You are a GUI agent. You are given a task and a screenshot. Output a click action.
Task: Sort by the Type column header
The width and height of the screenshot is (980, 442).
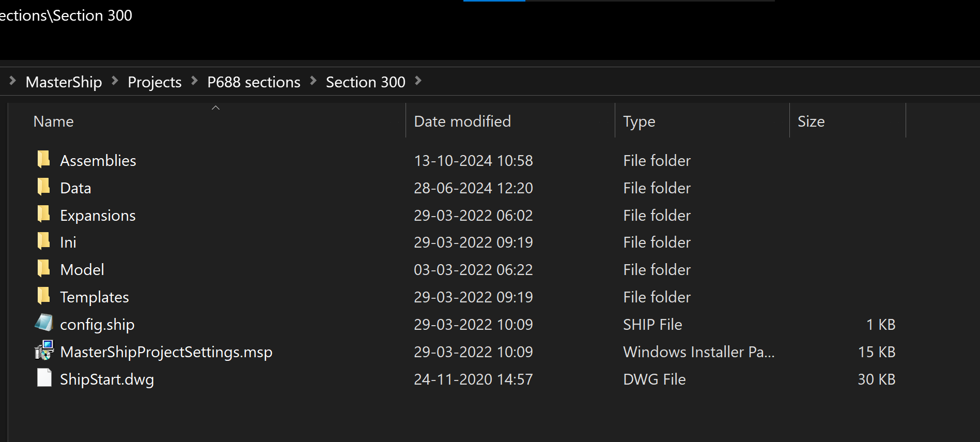click(639, 121)
